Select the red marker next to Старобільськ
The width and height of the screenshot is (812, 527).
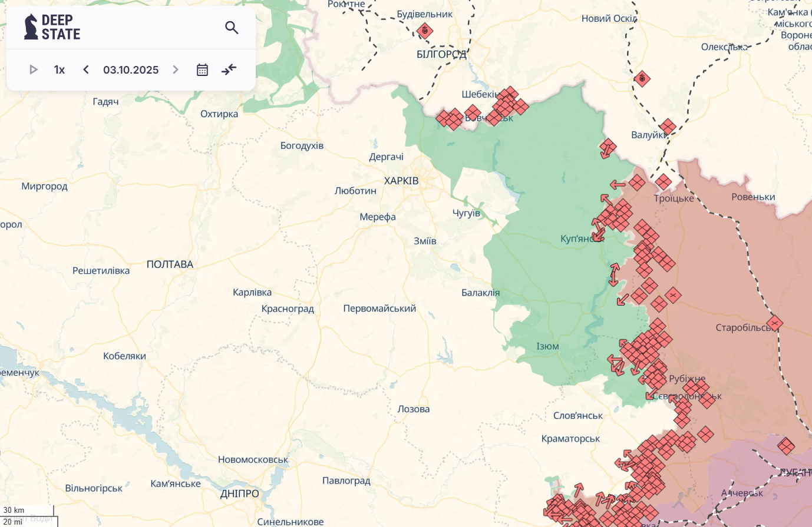[774, 323]
